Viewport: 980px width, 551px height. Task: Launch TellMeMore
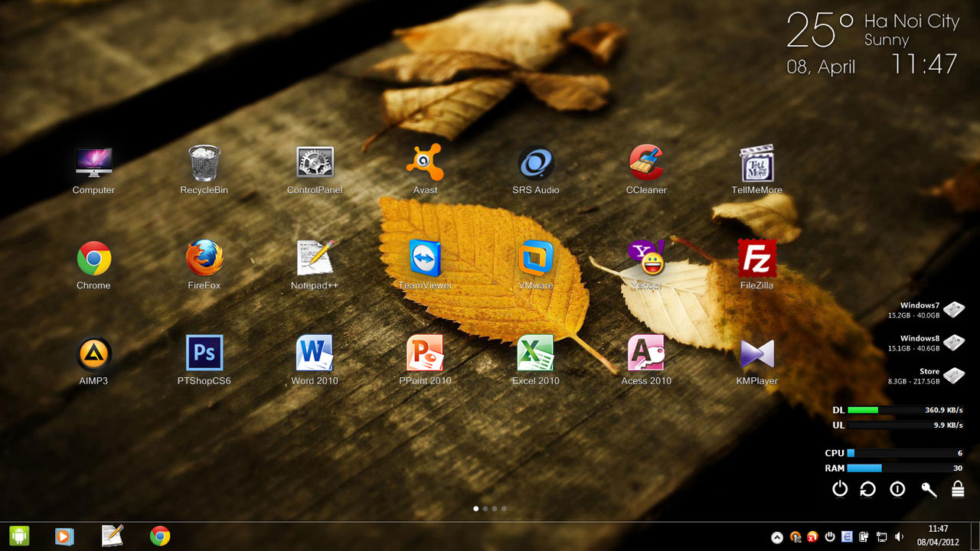pyautogui.click(x=756, y=162)
